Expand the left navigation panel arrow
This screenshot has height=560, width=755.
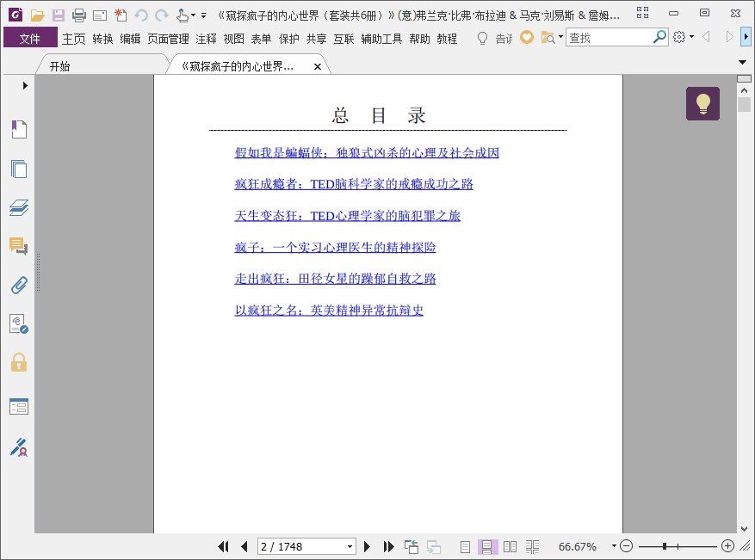click(x=25, y=86)
